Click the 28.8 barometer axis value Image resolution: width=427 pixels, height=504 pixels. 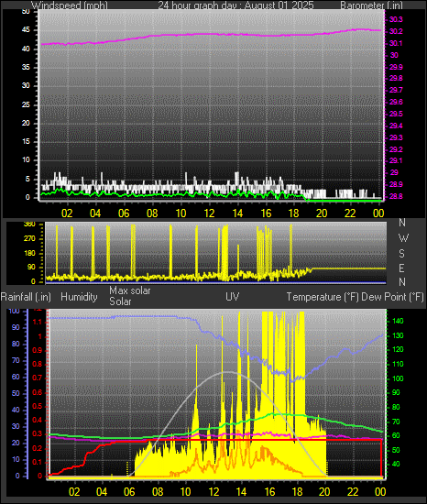[x=396, y=196]
